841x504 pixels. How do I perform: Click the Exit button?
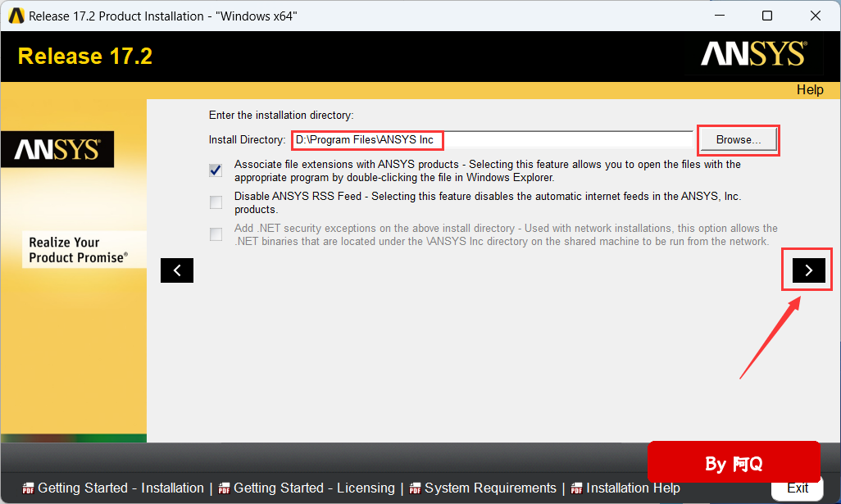[x=797, y=488]
